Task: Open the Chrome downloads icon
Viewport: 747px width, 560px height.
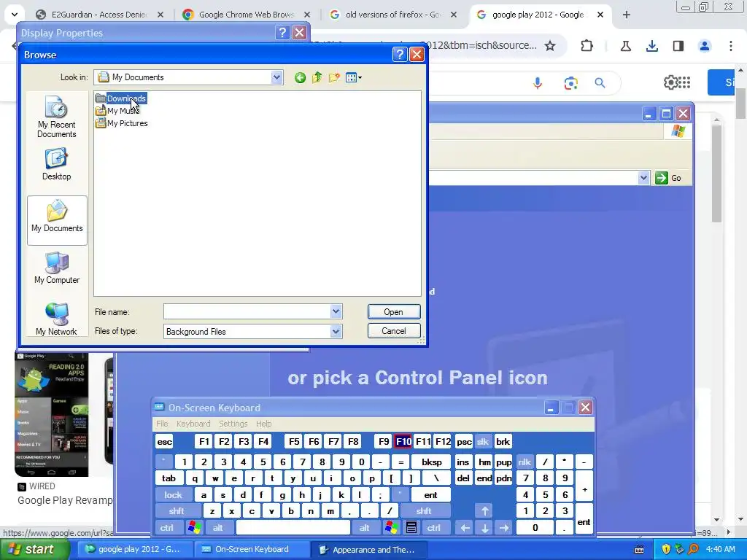Action: coord(651,46)
